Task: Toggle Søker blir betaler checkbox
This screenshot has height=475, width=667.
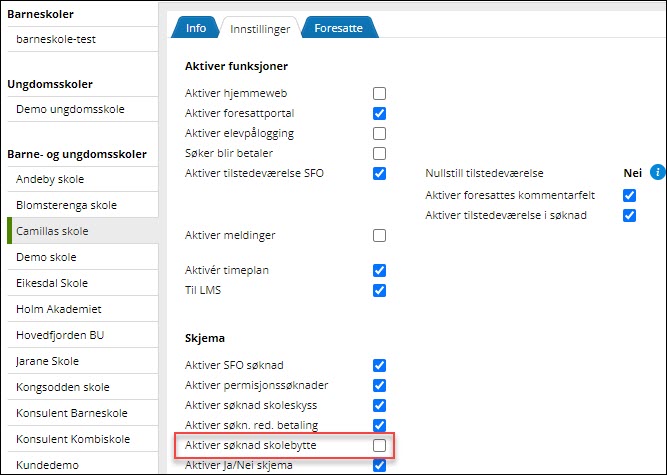Action: pos(379,153)
